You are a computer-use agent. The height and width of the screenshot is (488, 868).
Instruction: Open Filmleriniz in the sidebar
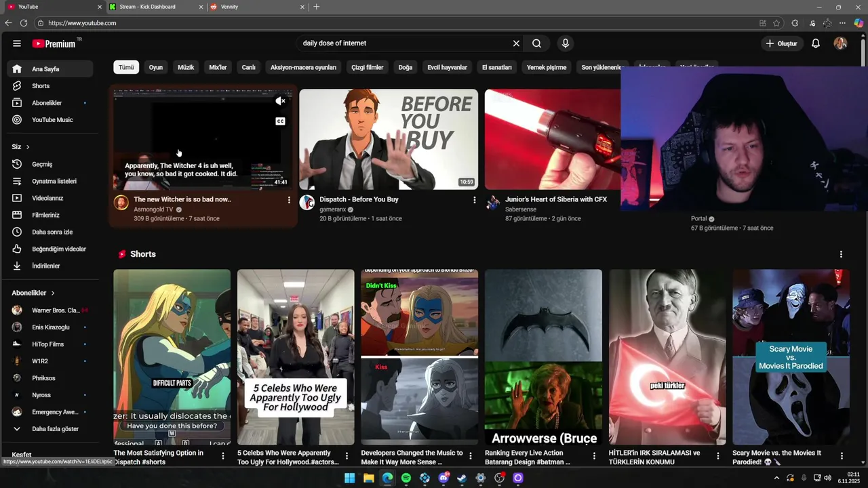coord(50,215)
